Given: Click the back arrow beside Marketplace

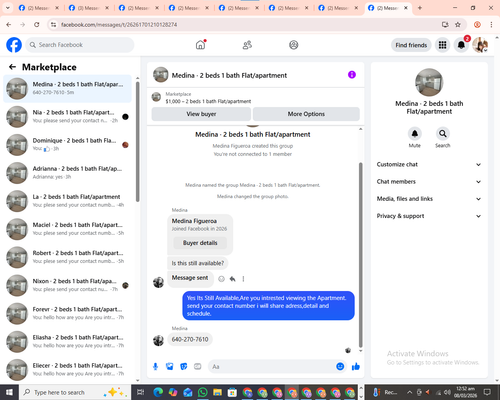Looking at the screenshot, I should pos(12,67).
